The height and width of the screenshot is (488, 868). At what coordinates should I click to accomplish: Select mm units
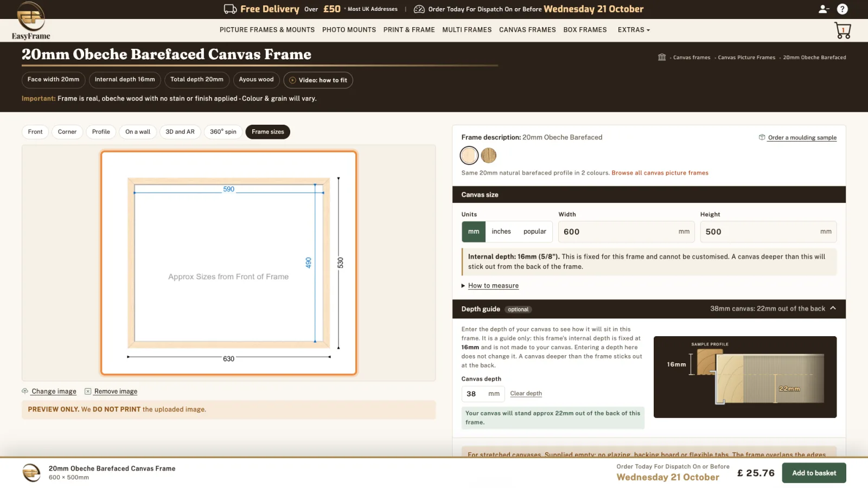coord(474,232)
